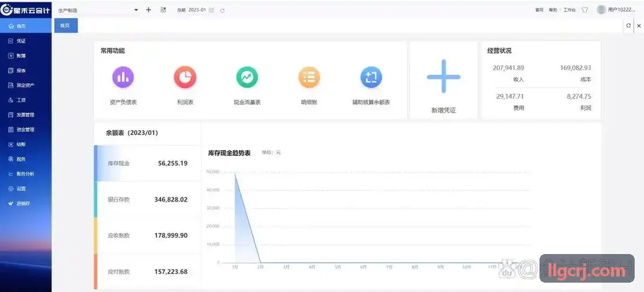Image resolution: width=644 pixels, height=292 pixels.
Task: Open 设置 in the sidebar
Action: pos(26,189)
